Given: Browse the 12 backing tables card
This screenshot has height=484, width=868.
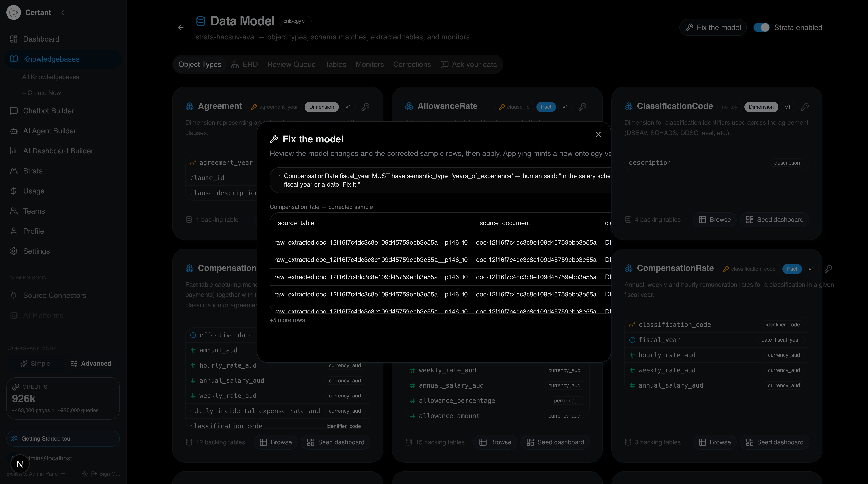Looking at the screenshot, I should [275, 442].
